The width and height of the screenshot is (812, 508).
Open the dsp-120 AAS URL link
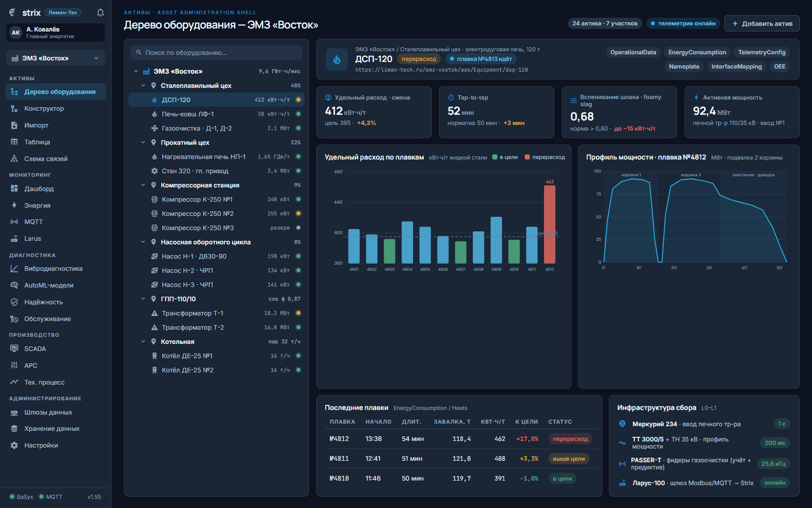[442, 70]
